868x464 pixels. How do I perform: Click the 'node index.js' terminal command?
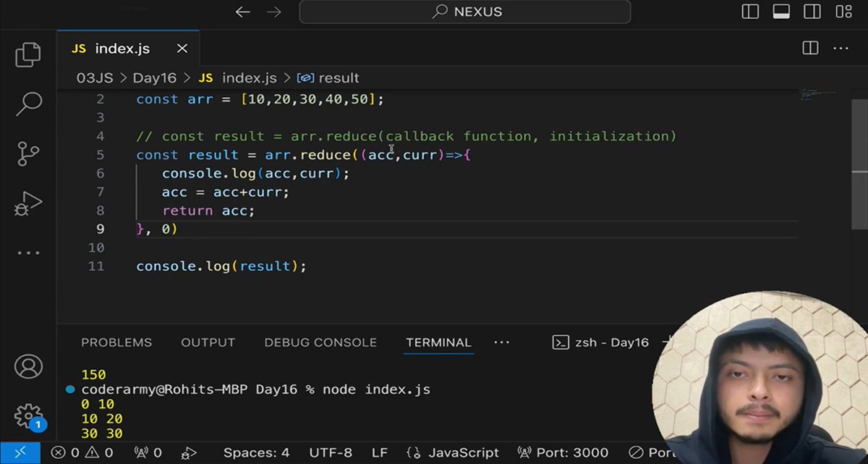click(x=376, y=389)
